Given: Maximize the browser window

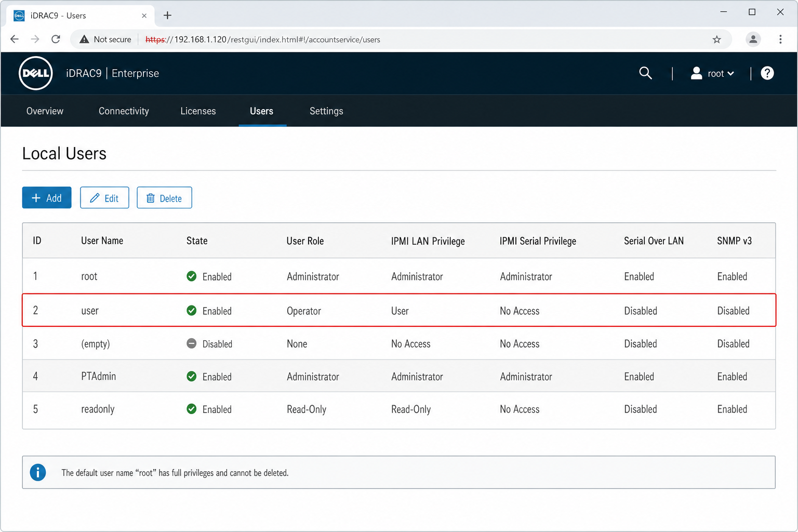Looking at the screenshot, I should coord(752,12).
